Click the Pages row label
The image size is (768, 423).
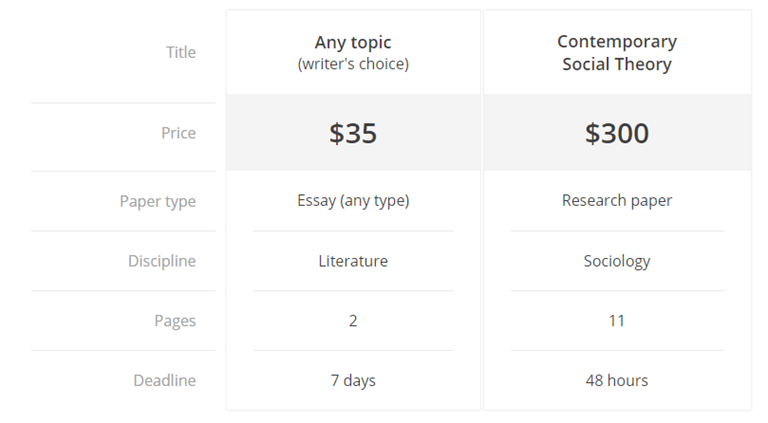[175, 321]
